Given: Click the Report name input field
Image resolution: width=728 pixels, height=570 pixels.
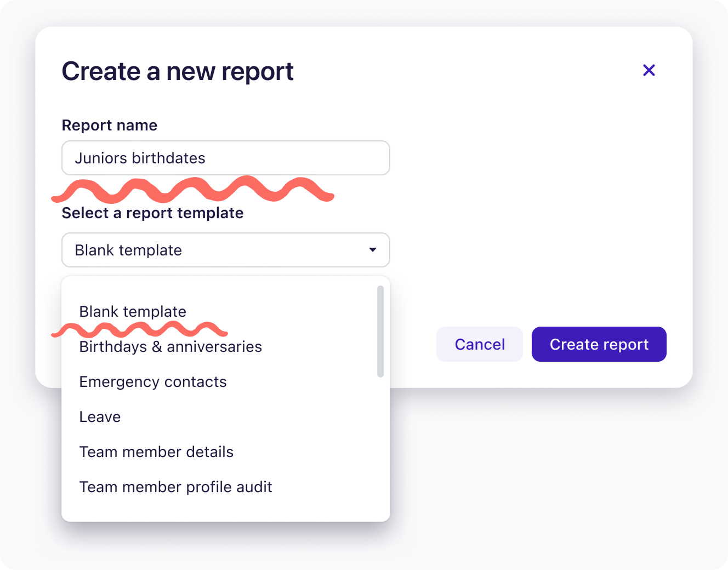Looking at the screenshot, I should [x=226, y=158].
